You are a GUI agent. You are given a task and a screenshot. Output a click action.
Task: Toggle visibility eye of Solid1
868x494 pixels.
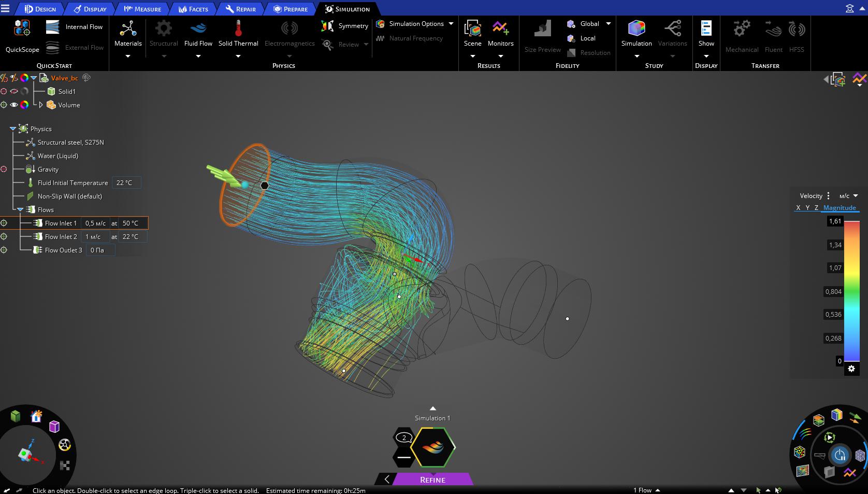tap(14, 91)
